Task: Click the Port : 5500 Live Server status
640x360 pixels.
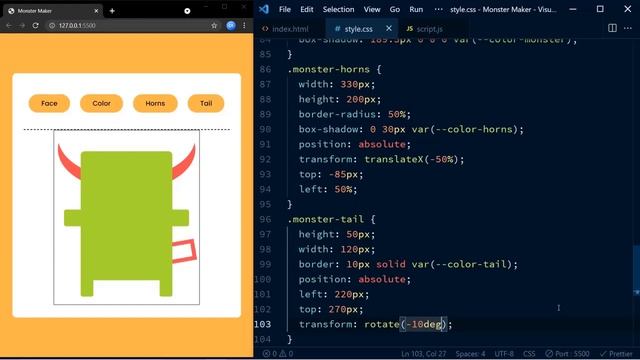Action: (x=567, y=353)
